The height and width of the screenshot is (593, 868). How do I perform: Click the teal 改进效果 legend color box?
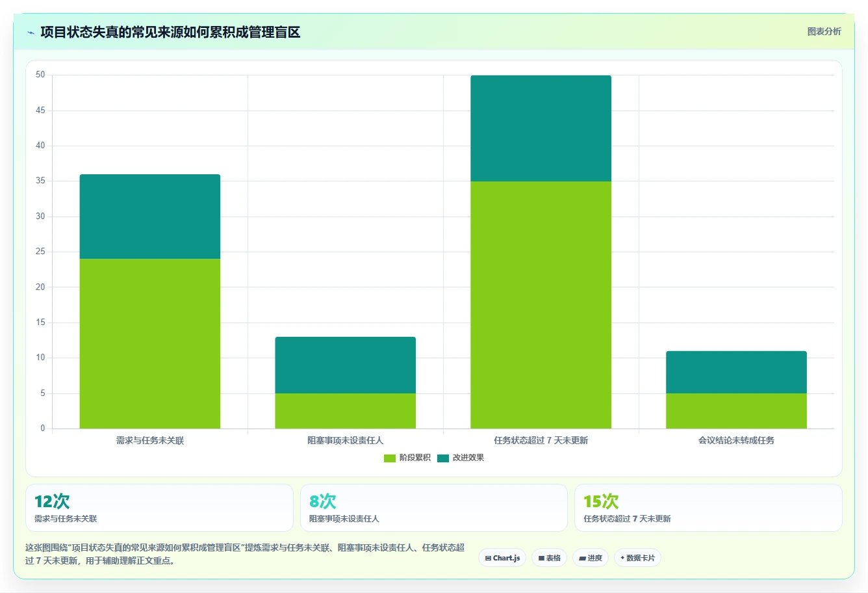[443, 458]
